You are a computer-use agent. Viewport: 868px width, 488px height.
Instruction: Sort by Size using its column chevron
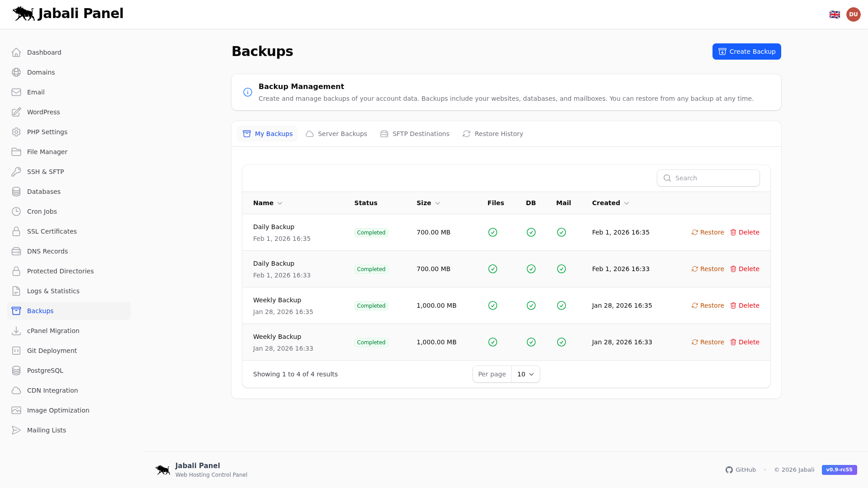(438, 203)
